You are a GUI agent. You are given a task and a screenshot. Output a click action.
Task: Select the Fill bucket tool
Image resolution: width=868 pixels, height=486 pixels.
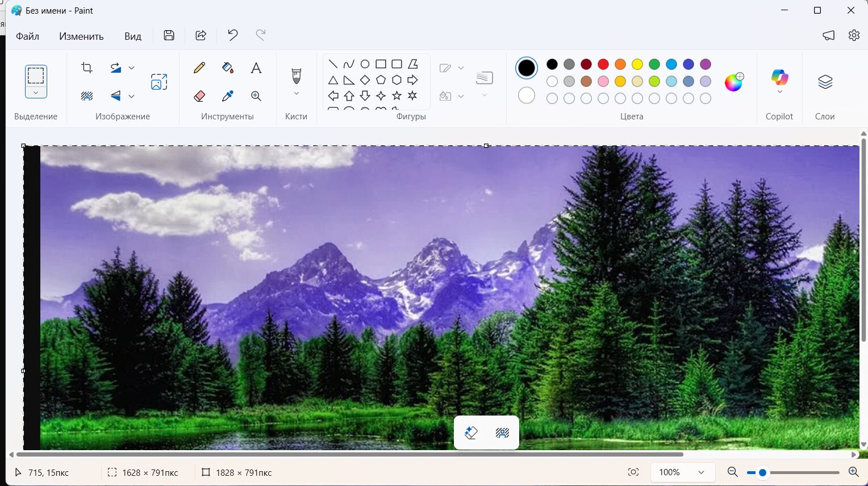click(228, 68)
